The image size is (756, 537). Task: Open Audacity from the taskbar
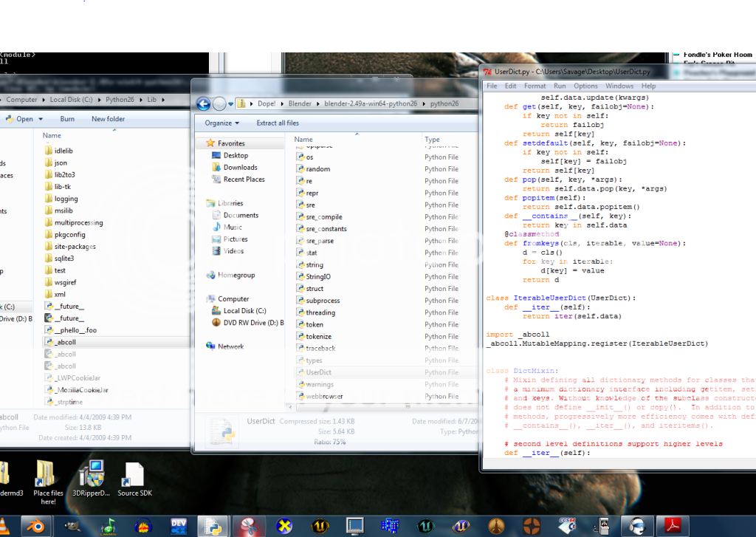[x=143, y=525]
